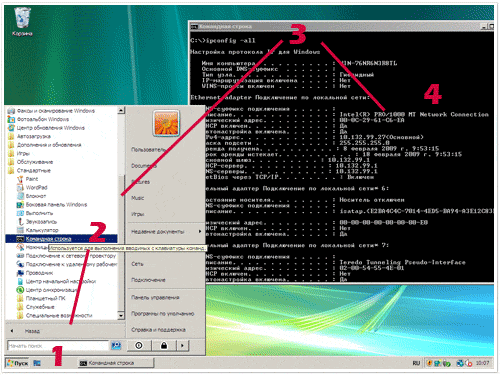Launch 'Центр обновления Windows' entry
This screenshot has height=375, width=500.
click(46, 128)
